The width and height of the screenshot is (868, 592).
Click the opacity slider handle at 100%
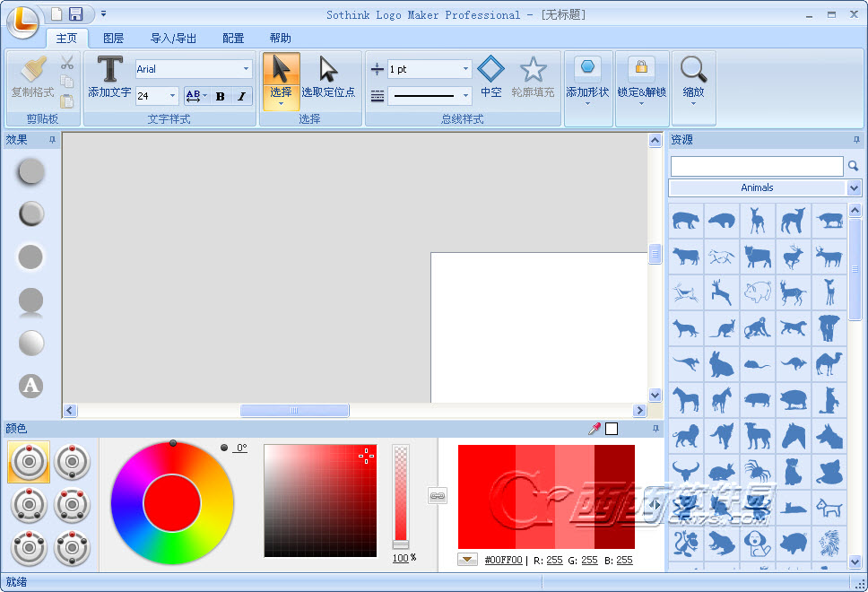click(x=401, y=544)
